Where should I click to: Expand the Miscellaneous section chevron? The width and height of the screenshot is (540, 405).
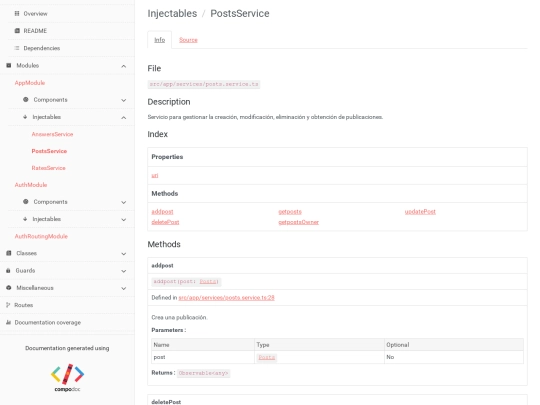(124, 289)
